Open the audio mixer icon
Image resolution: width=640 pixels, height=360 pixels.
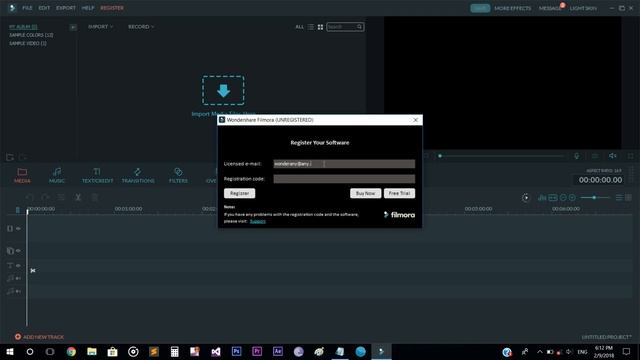pyautogui.click(x=542, y=198)
